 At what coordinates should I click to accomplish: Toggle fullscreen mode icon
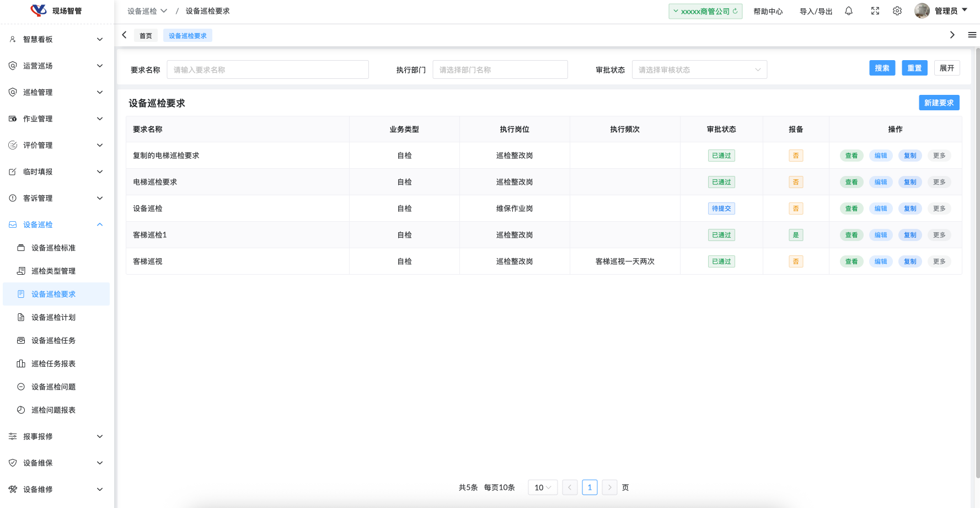[x=875, y=11]
